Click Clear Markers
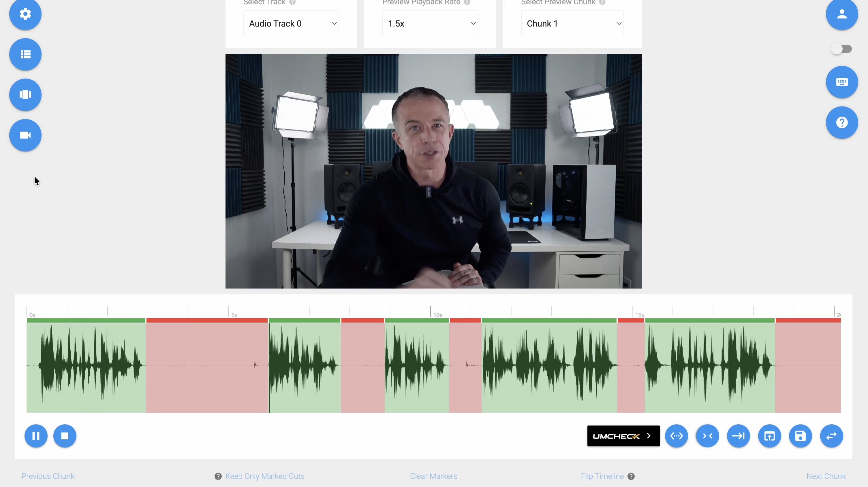This screenshot has width=868, height=487. (433, 476)
